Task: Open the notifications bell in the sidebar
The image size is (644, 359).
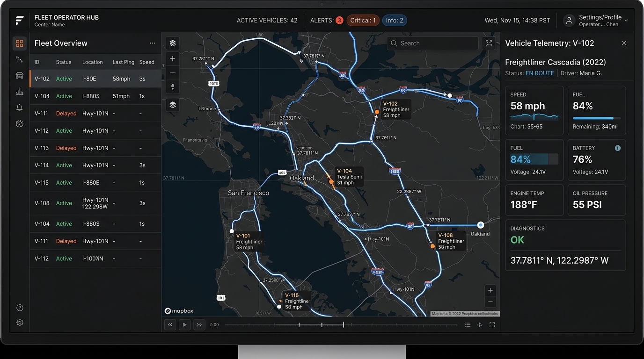Action: coord(19,108)
